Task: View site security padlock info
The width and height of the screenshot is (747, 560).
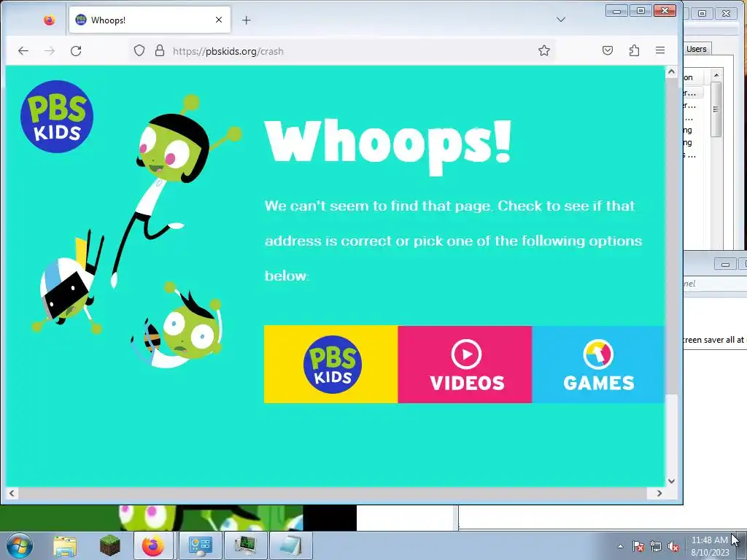Action: pyautogui.click(x=160, y=51)
